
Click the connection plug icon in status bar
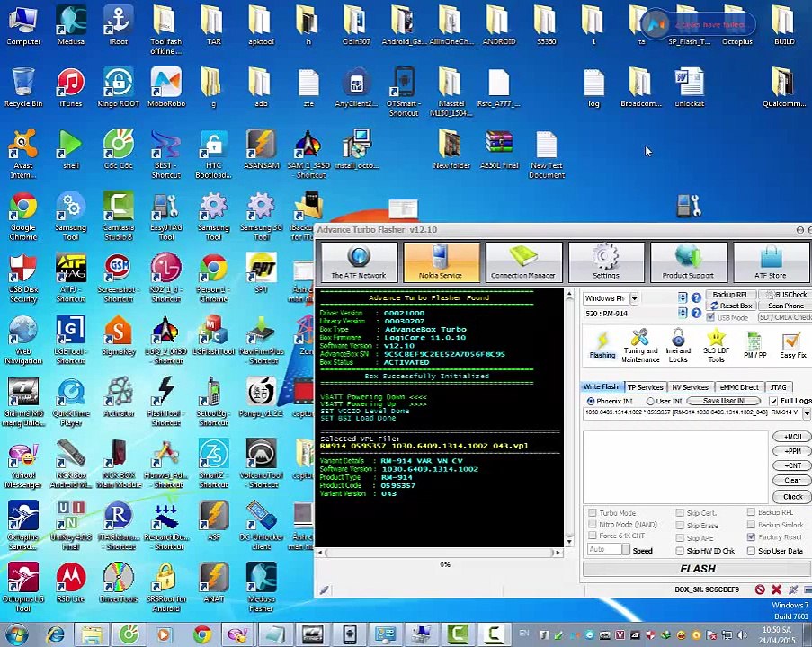(x=793, y=589)
